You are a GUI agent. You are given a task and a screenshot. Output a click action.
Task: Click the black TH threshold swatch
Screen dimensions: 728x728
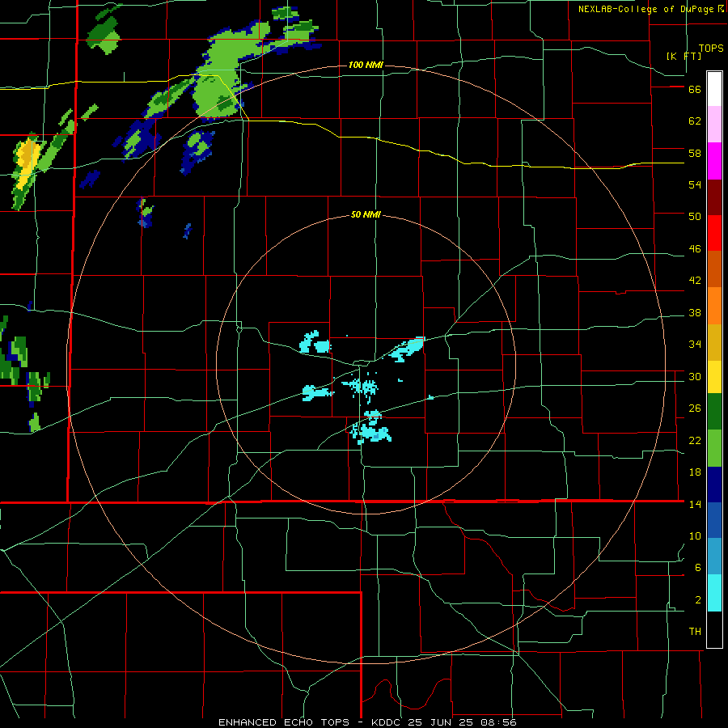(714, 629)
